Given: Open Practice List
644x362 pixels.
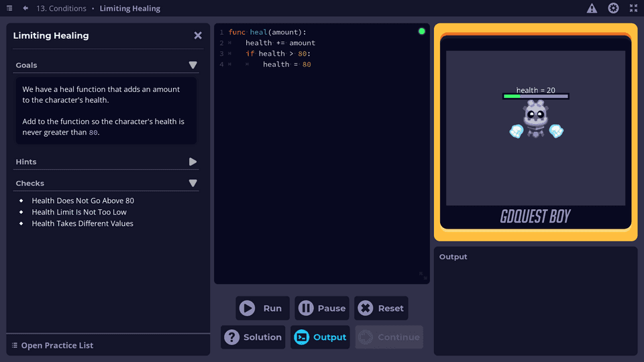Looking at the screenshot, I should tap(52, 346).
